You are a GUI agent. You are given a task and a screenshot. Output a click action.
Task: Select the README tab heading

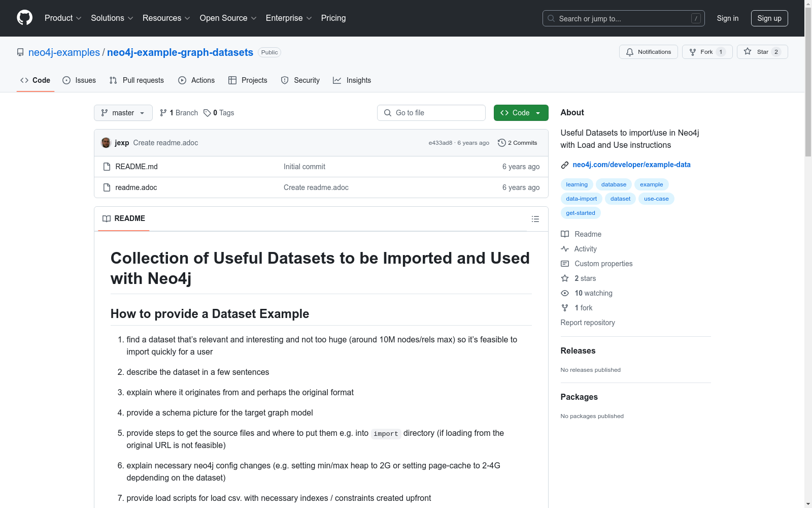pyautogui.click(x=124, y=218)
